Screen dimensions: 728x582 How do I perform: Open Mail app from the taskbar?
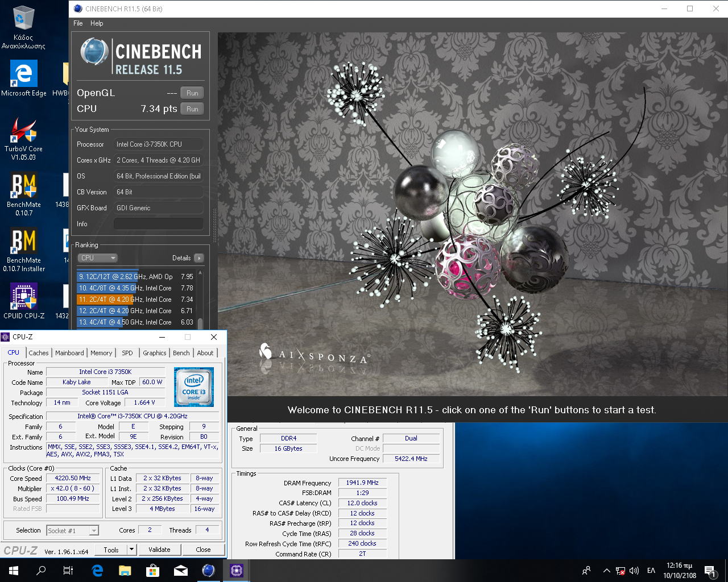(181, 571)
